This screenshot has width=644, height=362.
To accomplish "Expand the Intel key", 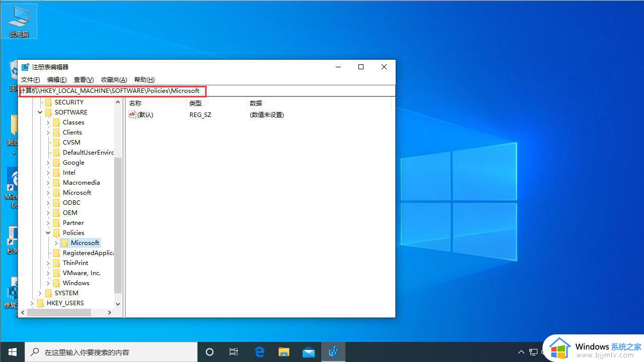I will coord(48,173).
